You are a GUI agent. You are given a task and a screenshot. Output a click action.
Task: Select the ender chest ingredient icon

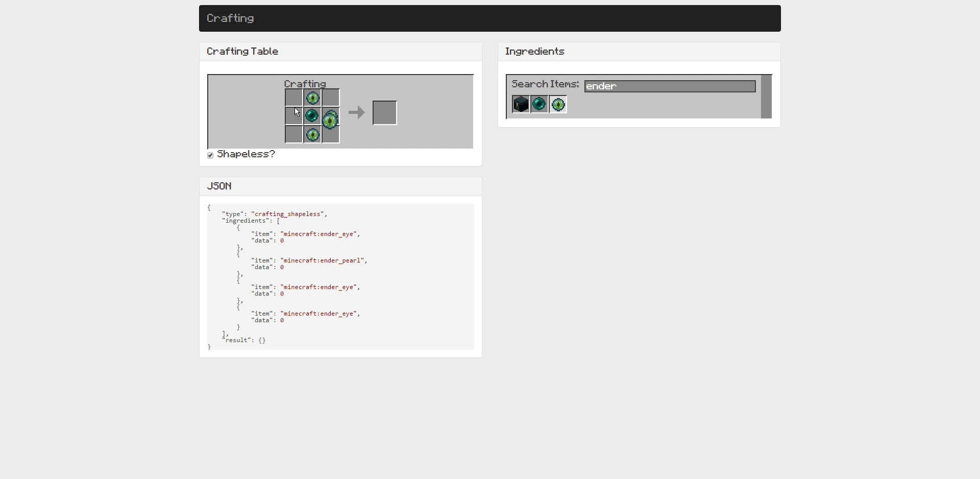tap(521, 104)
